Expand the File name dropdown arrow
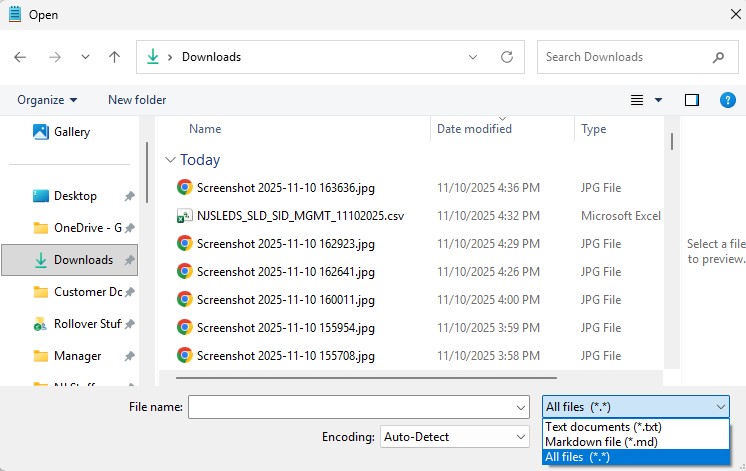 click(x=521, y=407)
